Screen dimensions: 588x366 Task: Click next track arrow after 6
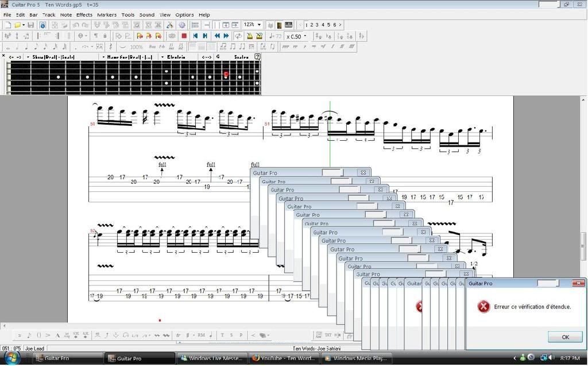pos(340,25)
